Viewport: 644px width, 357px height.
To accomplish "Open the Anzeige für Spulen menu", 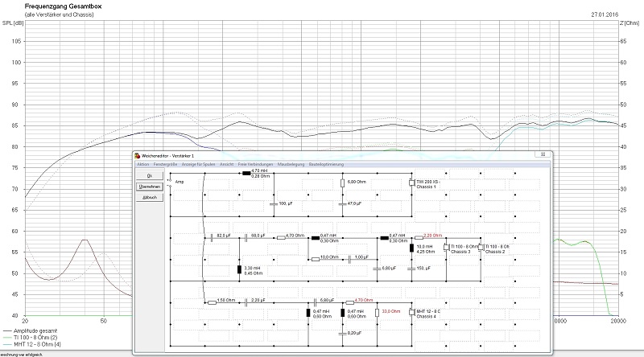I will [x=200, y=163].
